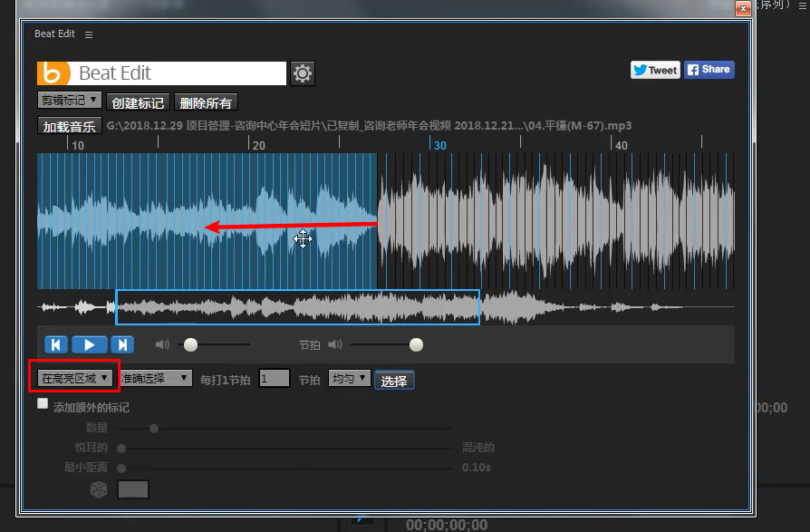The image size is (810, 532).
Task: Click the 悦耳的 slider handle
Action: (121, 449)
